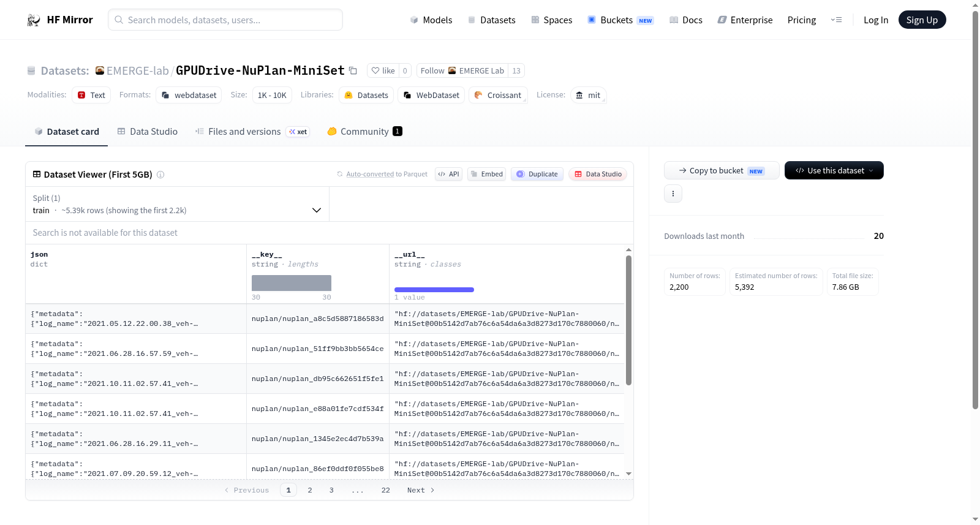Screen dimensions: 980x525
Task: Click the Dataset Viewer info icon
Action: [x=160, y=175]
